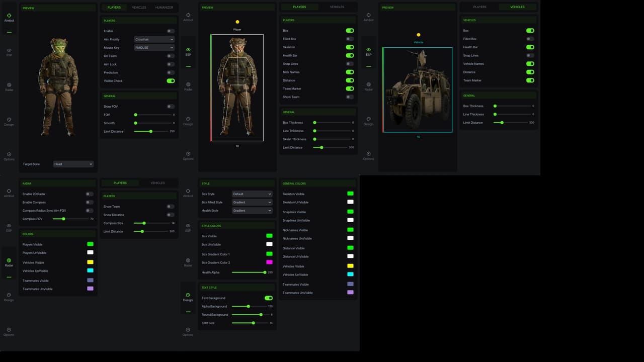Click the highlighted green Design sidebar icon
Viewport: 644px width, 362px height.
click(188, 295)
